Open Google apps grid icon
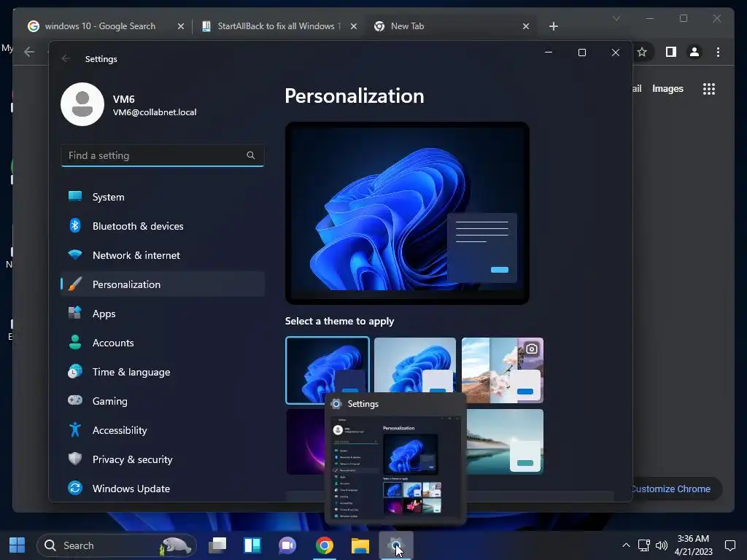 (x=709, y=88)
